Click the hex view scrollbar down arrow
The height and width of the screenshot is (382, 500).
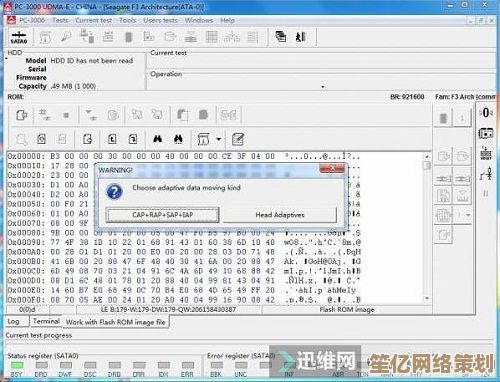[427, 299]
